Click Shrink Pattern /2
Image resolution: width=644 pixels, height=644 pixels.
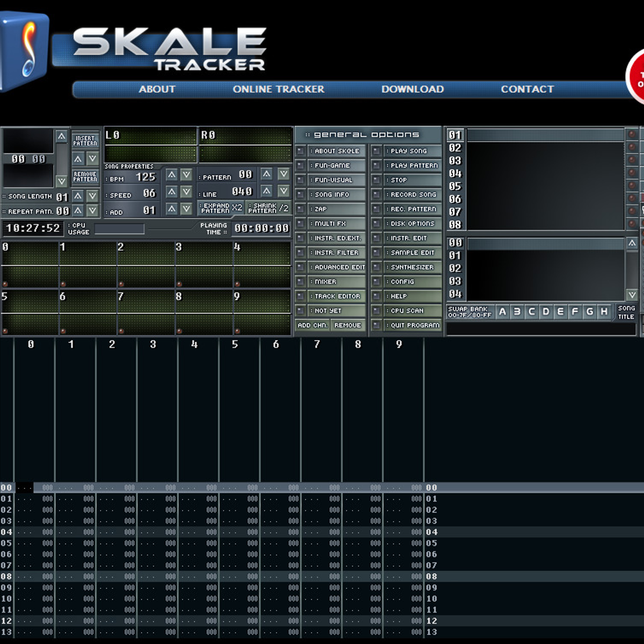(x=268, y=208)
